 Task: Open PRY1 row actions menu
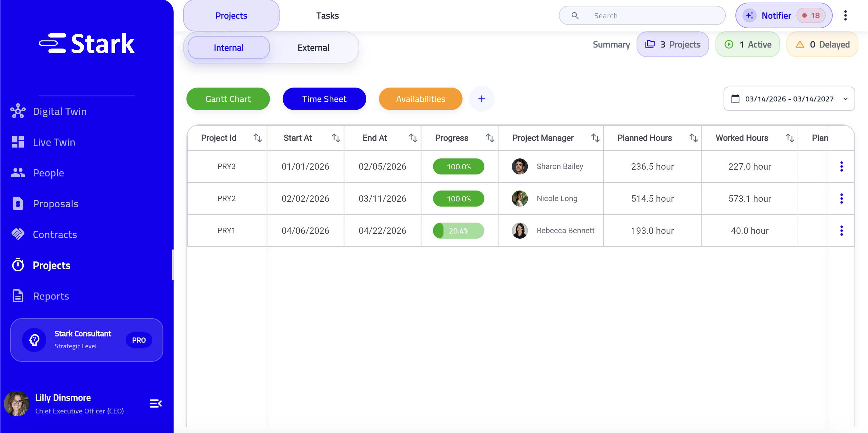pos(841,231)
